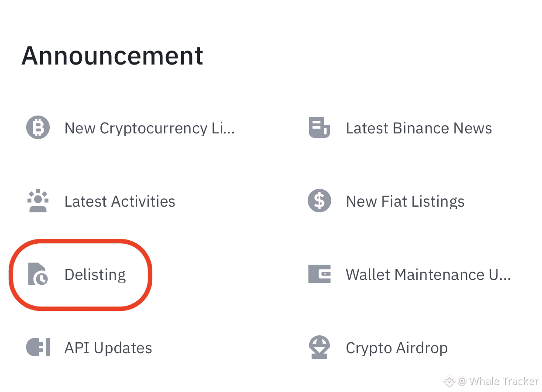Click the circled Delisting document icon
This screenshot has width=542, height=392.
pyautogui.click(x=38, y=274)
